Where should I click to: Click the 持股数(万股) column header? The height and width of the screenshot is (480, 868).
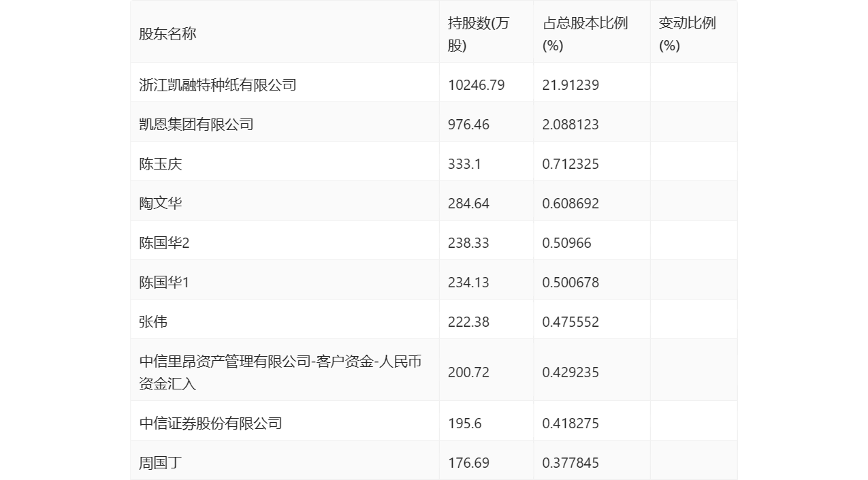pyautogui.click(x=479, y=34)
